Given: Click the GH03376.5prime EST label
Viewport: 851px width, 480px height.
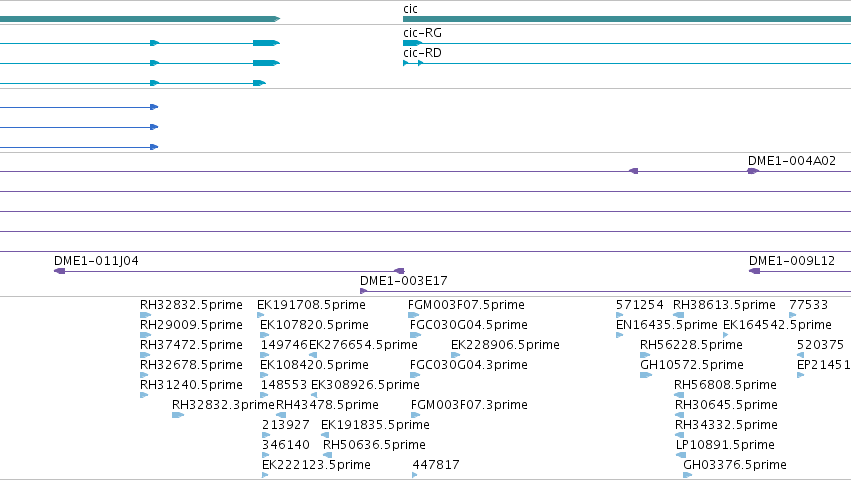Looking at the screenshot, I should tap(735, 465).
